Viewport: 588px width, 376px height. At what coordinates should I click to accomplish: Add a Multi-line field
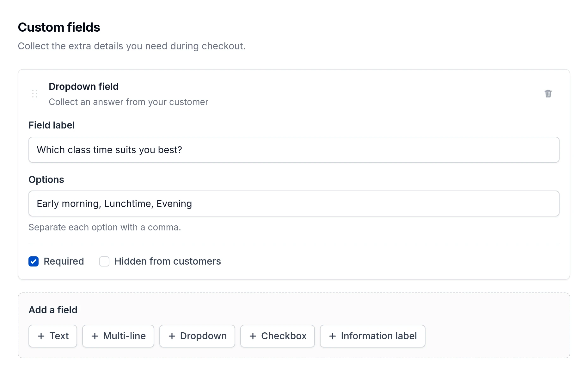tap(118, 336)
